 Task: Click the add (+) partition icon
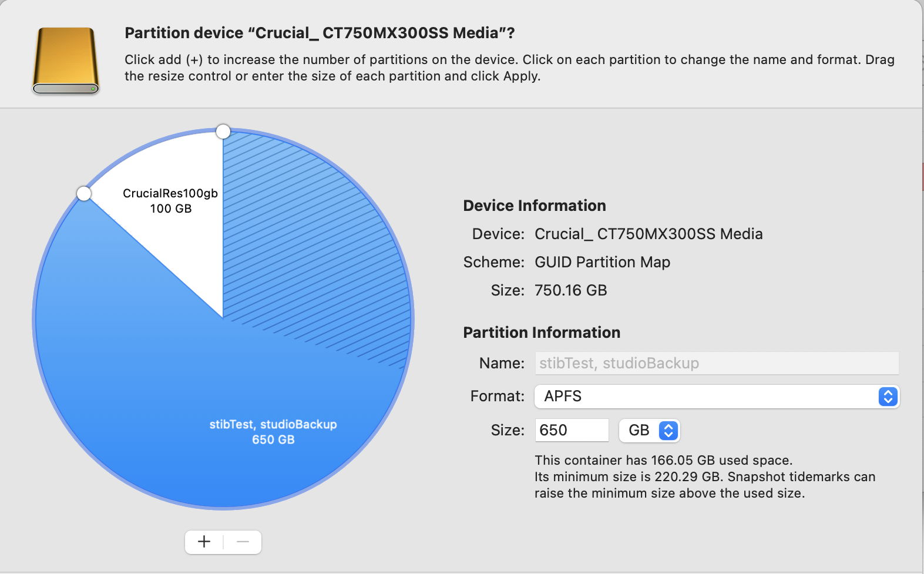point(204,542)
